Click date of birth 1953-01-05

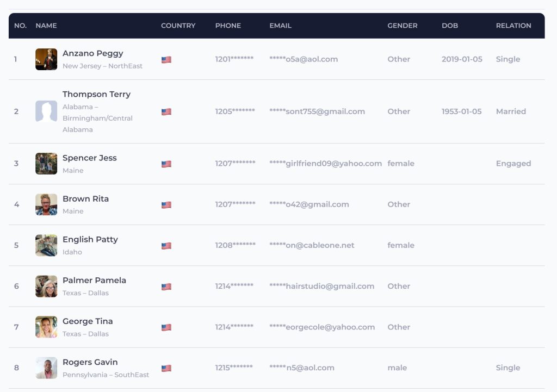coord(461,111)
